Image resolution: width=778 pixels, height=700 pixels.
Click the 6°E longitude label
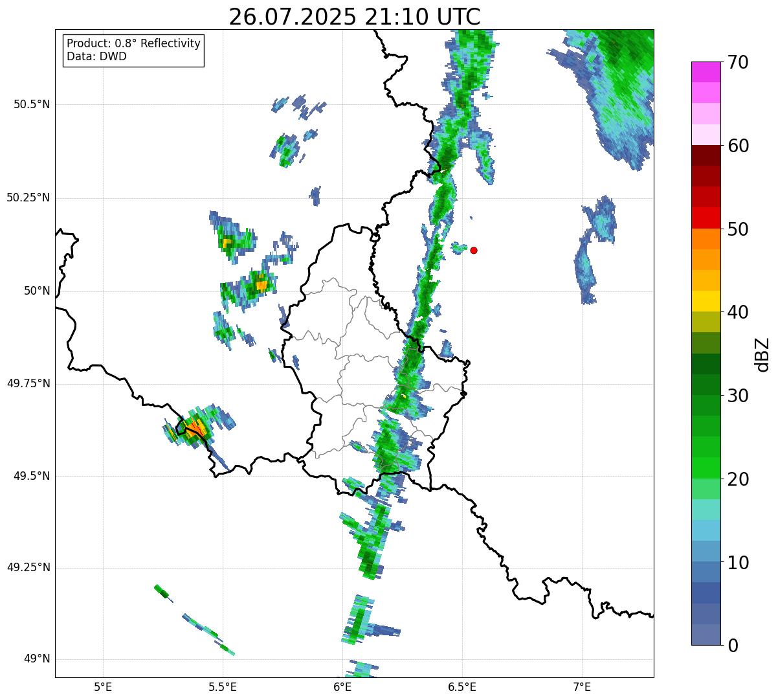(342, 686)
